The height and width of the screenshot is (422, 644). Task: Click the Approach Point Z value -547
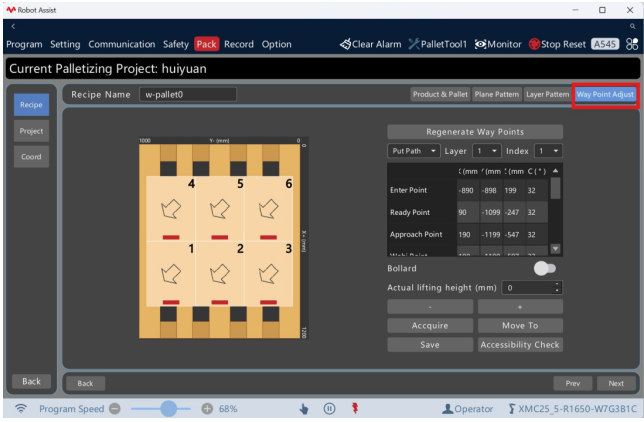513,234
